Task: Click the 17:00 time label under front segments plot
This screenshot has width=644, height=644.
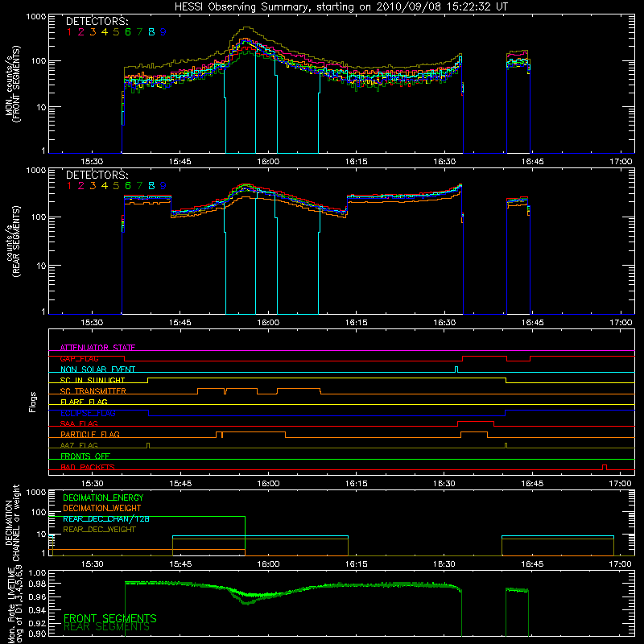Action: (x=621, y=162)
